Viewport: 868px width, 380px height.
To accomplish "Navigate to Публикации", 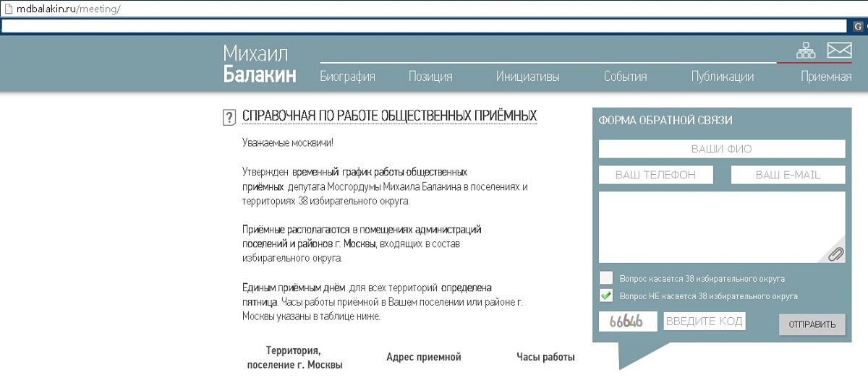I will (722, 77).
